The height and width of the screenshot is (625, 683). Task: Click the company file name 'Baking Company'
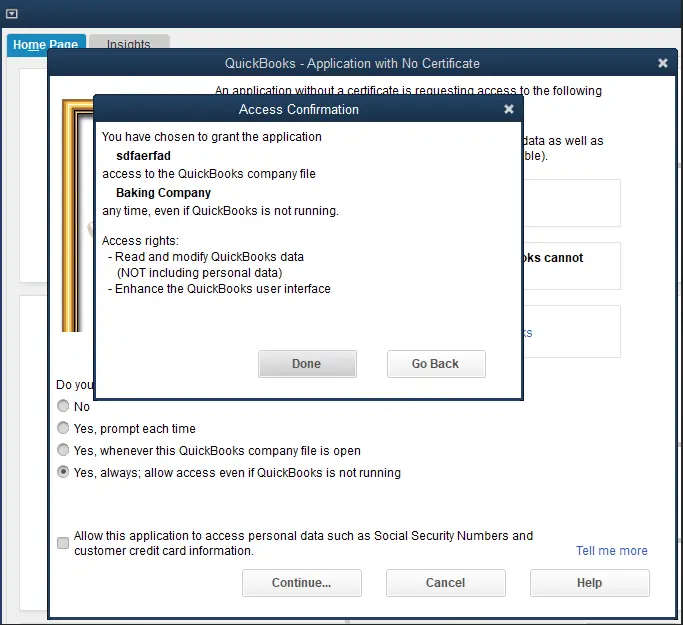[x=163, y=193]
